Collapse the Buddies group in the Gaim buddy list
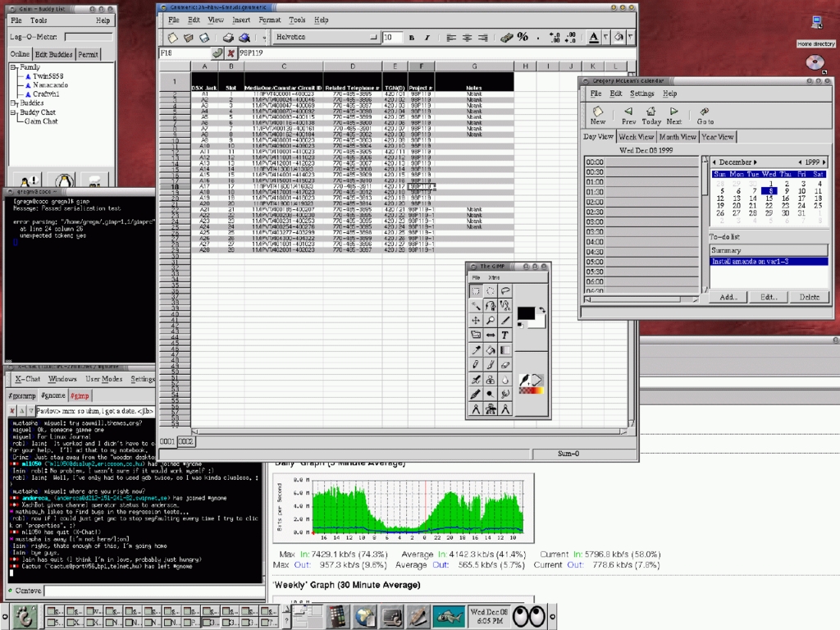The image size is (840, 630). (14, 103)
